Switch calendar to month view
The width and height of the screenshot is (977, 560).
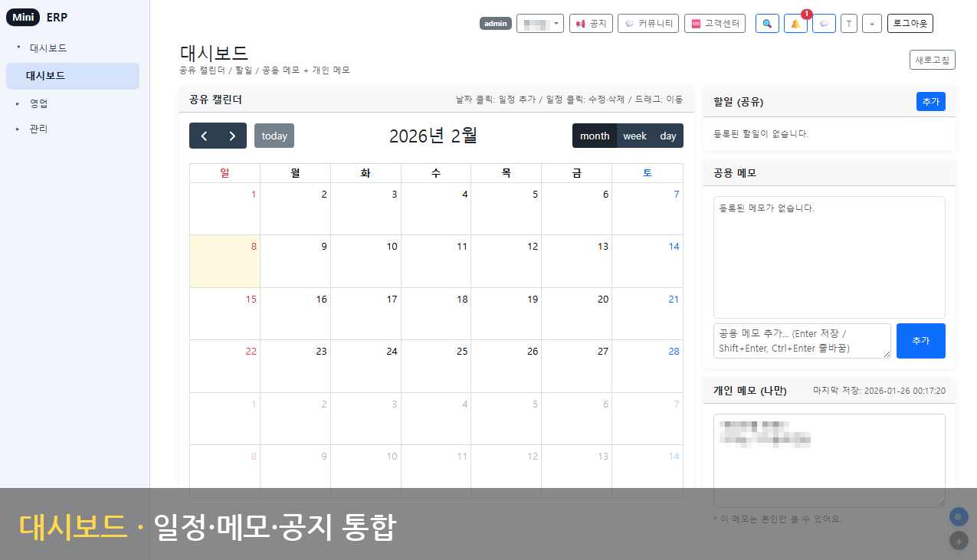pos(595,136)
